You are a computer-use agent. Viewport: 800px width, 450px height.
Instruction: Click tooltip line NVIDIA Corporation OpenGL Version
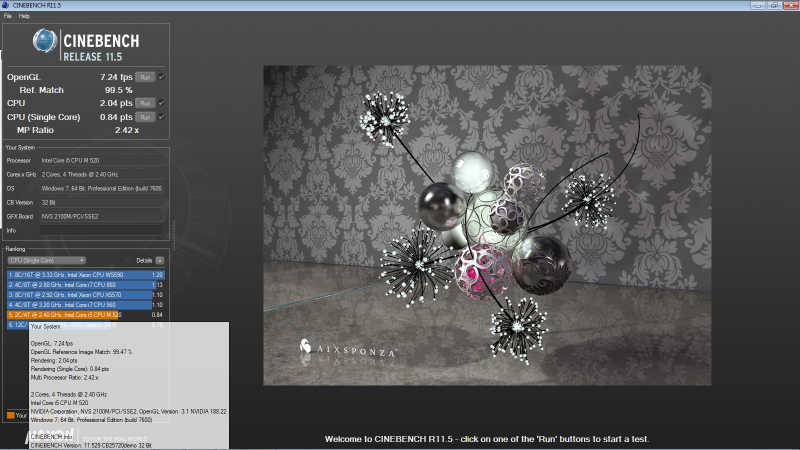(x=129, y=411)
